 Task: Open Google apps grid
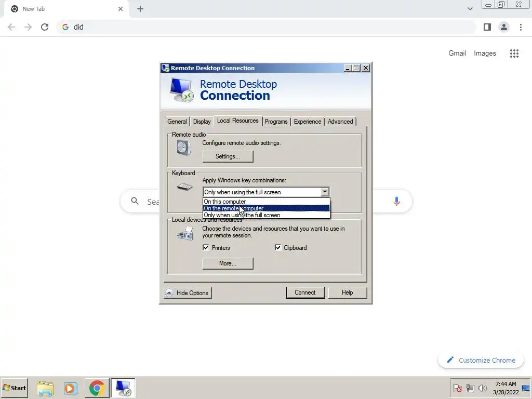click(x=514, y=54)
